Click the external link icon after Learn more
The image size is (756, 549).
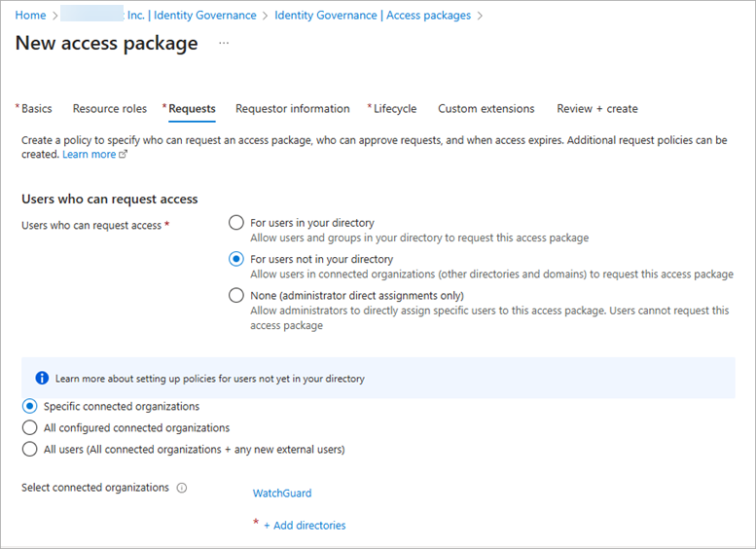[x=123, y=155]
